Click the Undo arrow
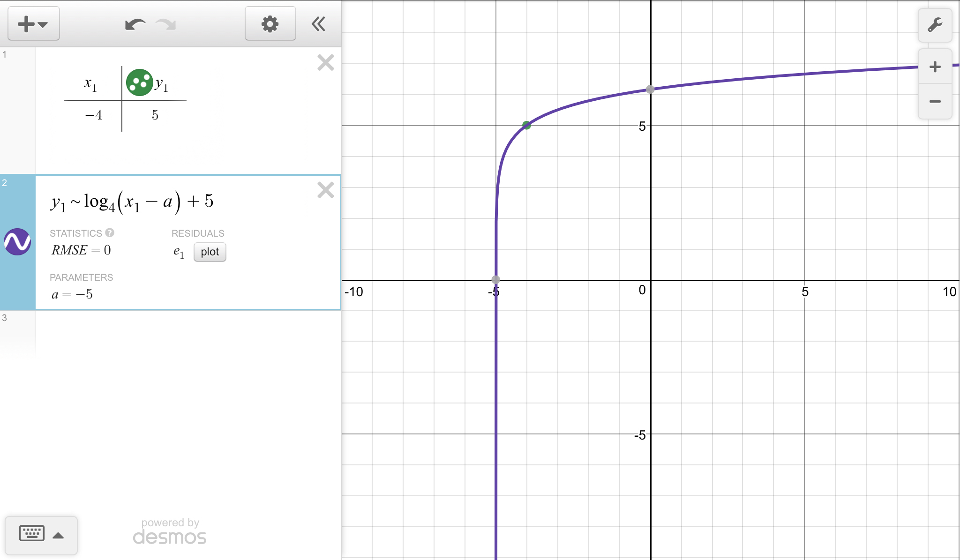The image size is (960, 560). pos(135,24)
